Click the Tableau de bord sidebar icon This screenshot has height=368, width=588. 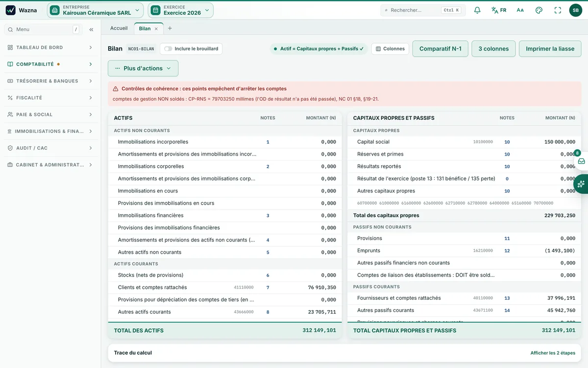[10, 48]
